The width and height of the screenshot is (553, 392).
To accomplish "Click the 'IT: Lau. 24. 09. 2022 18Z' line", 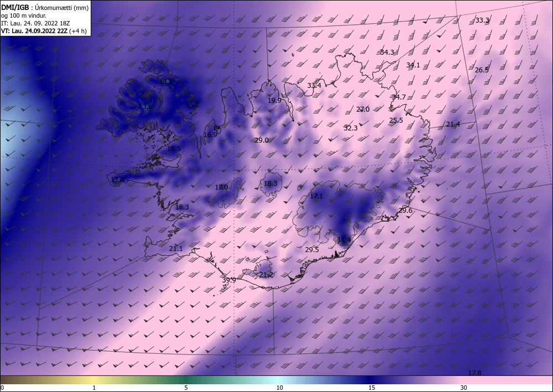I will (x=35, y=23).
